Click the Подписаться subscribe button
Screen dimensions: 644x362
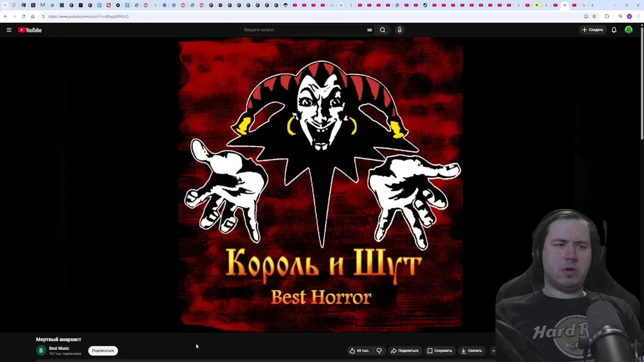point(103,350)
